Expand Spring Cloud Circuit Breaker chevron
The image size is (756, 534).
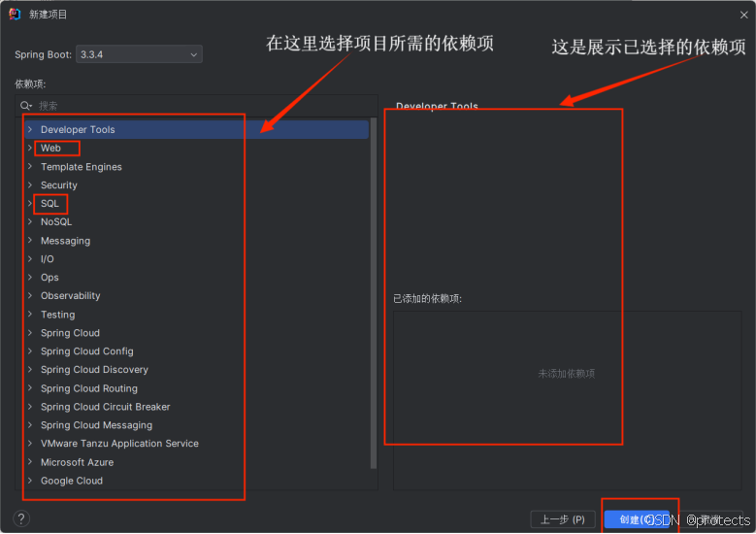30,406
